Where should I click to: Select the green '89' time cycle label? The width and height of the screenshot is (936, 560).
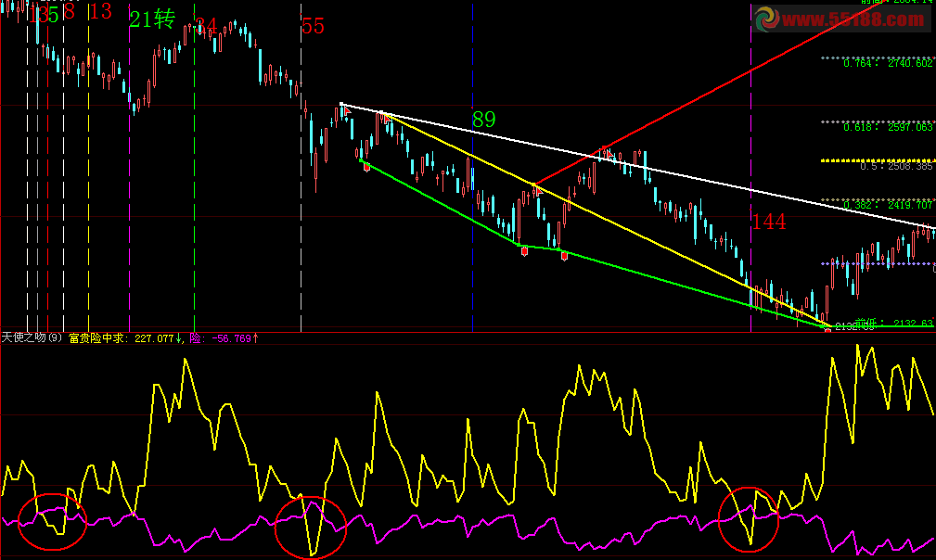click(x=484, y=120)
